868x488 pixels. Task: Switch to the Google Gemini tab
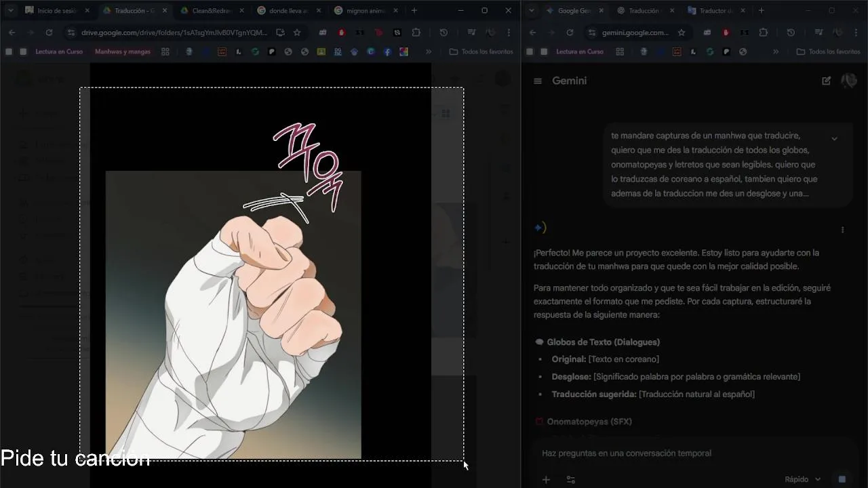574,11
